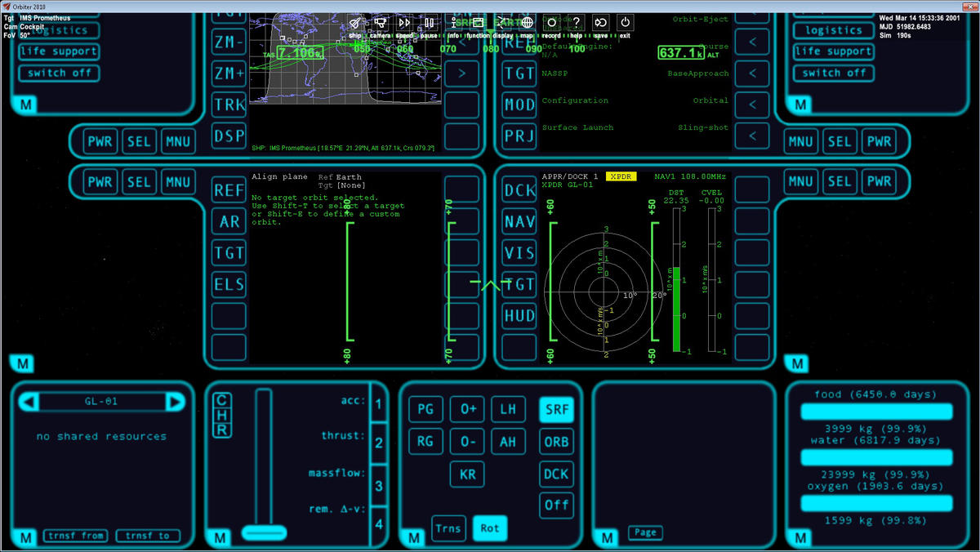The image size is (980, 552).
Task: Click the yellow XPDR indicator
Action: (x=621, y=176)
